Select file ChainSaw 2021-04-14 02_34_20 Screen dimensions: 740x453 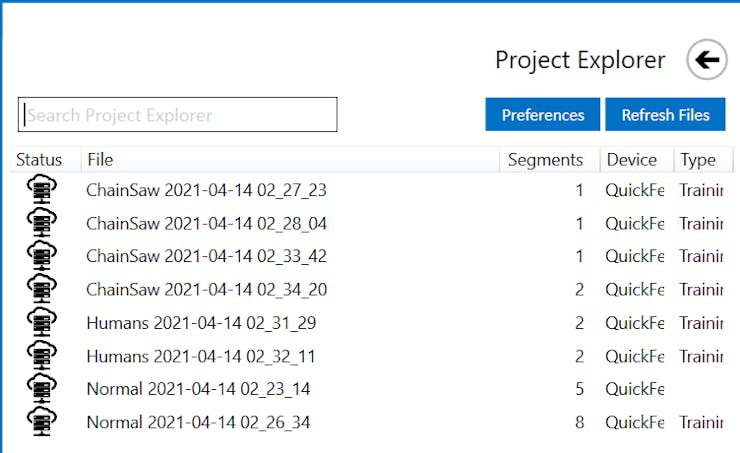click(206, 290)
